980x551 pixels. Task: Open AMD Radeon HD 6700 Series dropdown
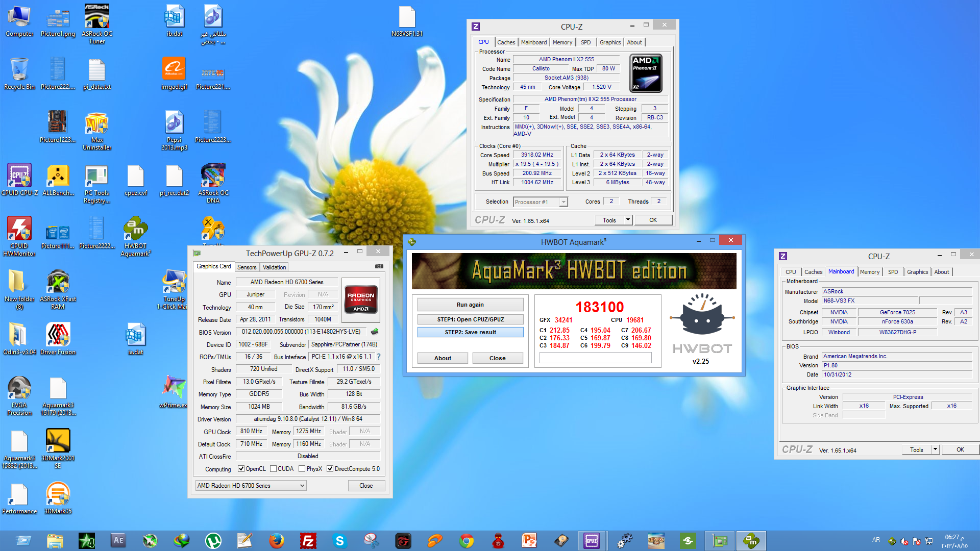tap(251, 486)
